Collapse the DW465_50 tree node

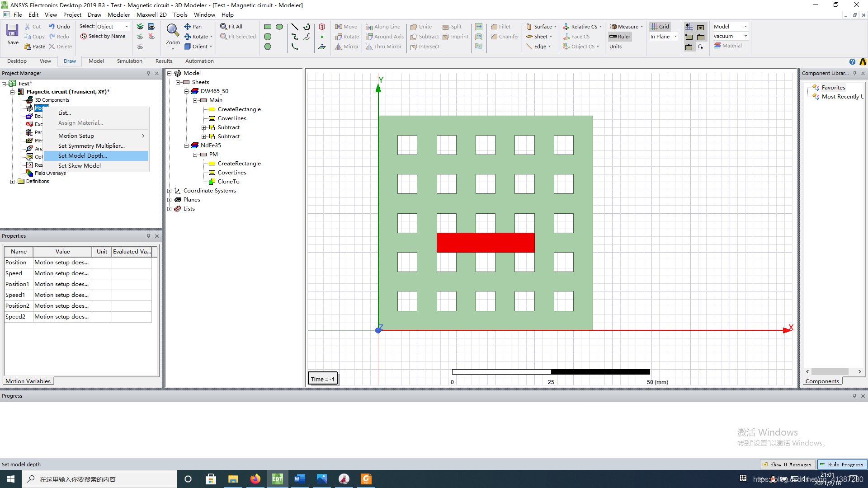[x=186, y=91]
